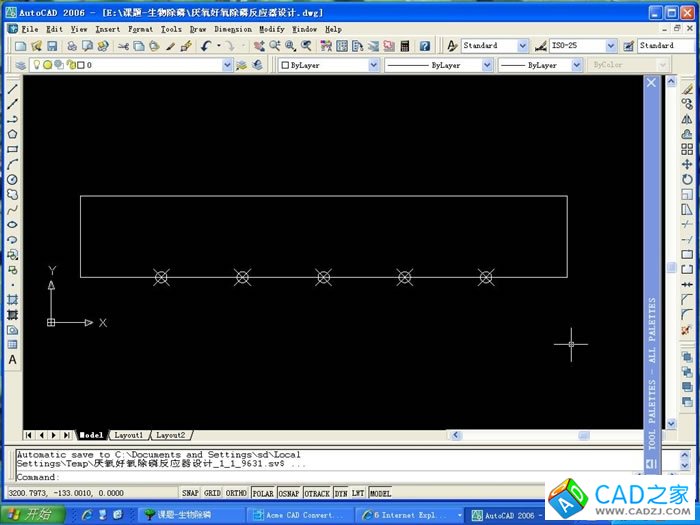Expand the ISO-25 dimension style dropdown
The image size is (700, 525).
tap(610, 46)
